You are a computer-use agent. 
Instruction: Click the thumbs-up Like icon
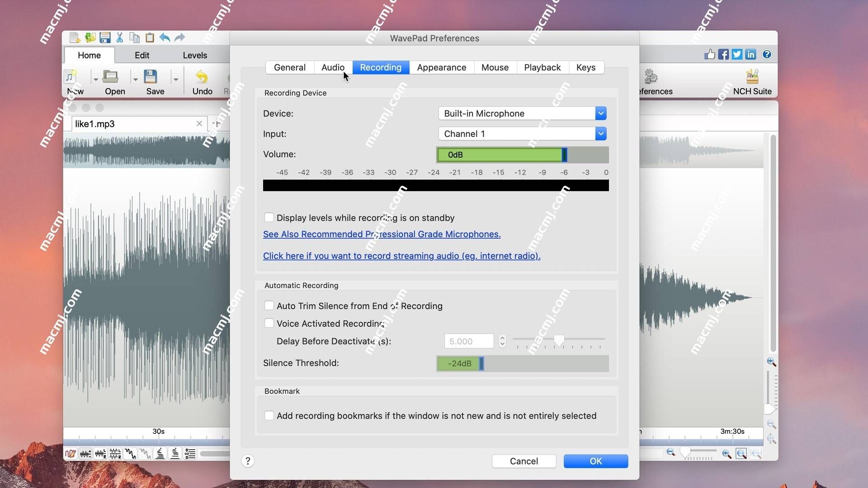coord(710,55)
